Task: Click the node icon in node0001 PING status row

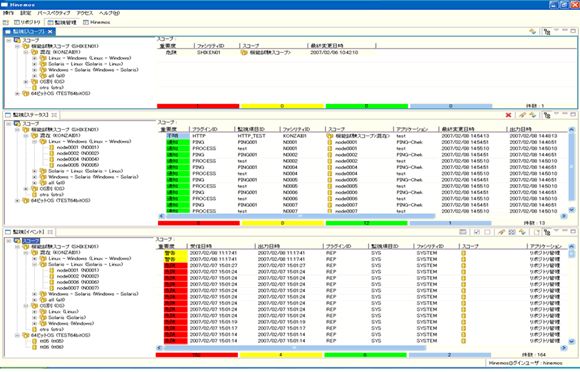Action: point(330,142)
